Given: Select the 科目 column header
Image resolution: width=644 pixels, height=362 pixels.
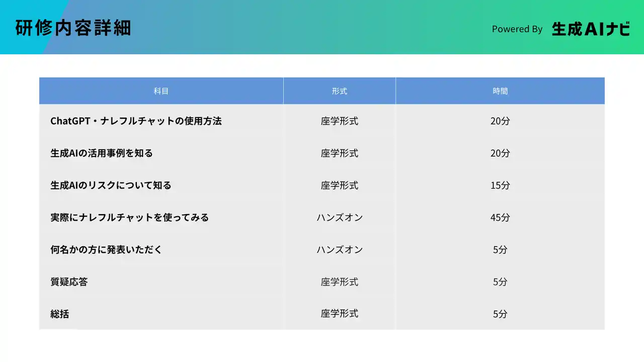Looking at the screenshot, I should pyautogui.click(x=161, y=91).
